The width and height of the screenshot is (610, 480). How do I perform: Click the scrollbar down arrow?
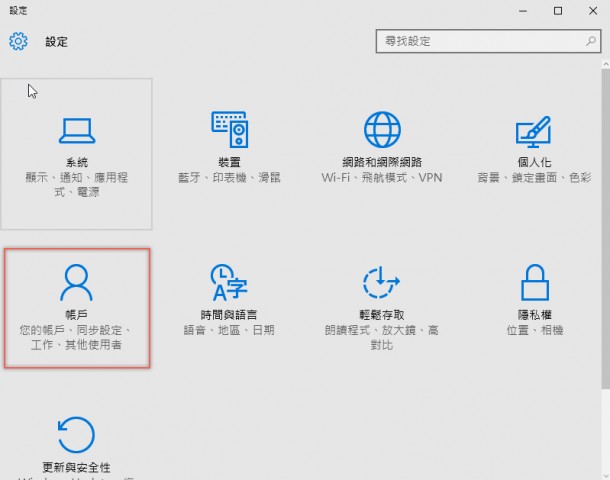tap(606, 476)
